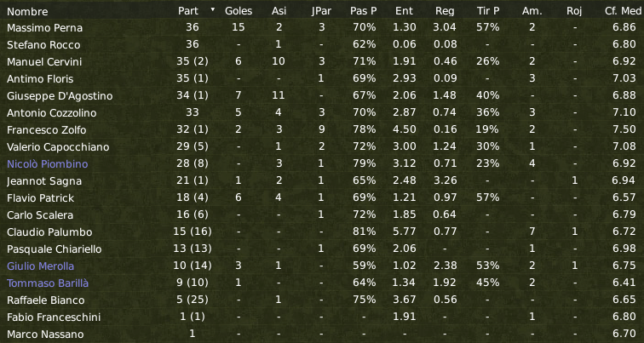Select Francesco Zolfo in the list
This screenshot has width=644, height=343.
pyautogui.click(x=46, y=130)
